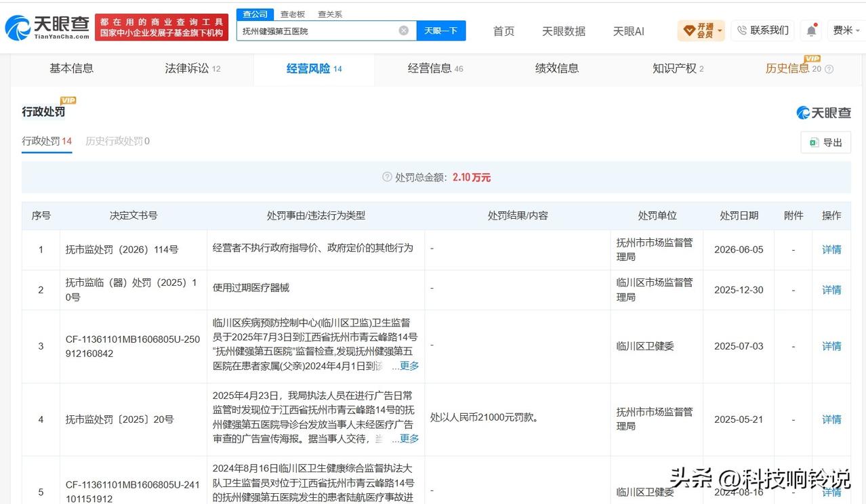Open the 历史信息 VIP tab

[x=793, y=68]
